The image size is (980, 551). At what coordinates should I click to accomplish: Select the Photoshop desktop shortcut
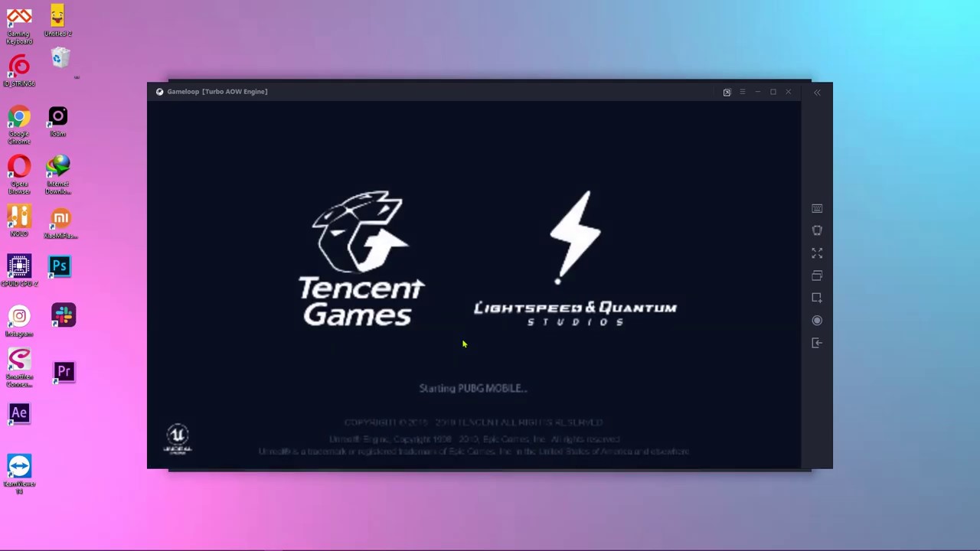[x=60, y=266]
